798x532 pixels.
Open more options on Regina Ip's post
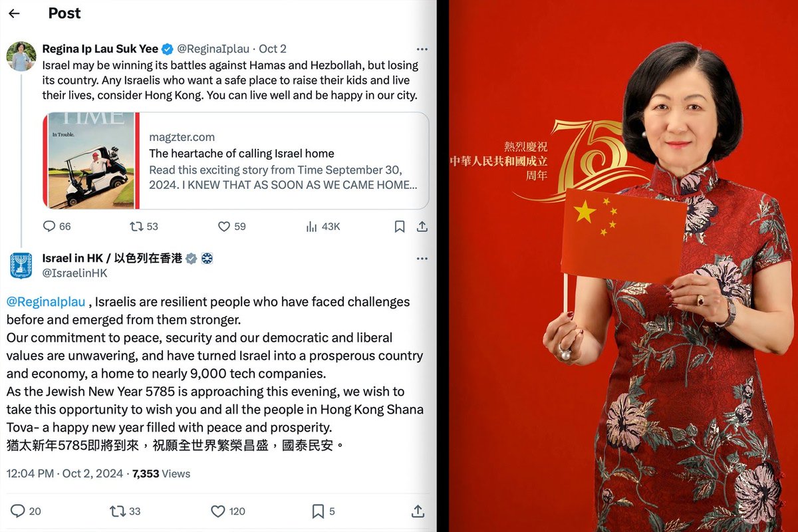tap(422, 49)
